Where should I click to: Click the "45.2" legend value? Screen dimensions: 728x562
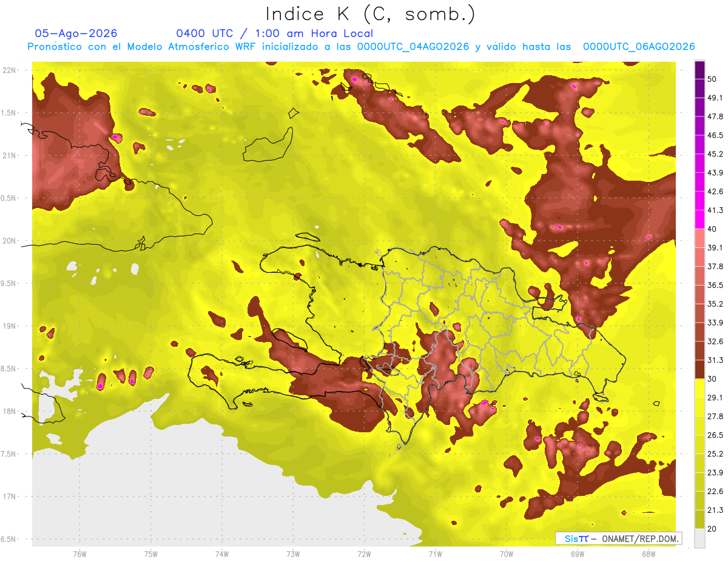tap(715, 154)
